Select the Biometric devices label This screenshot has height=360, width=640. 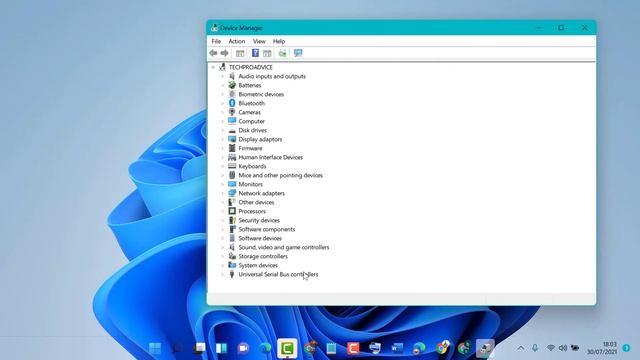tap(261, 94)
